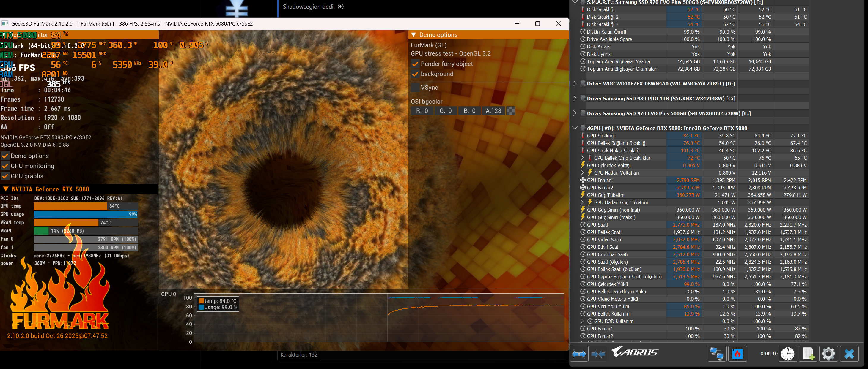Toggle the GPU monitoring checkbox
Screen dimensions: 868x369
tap(5, 166)
